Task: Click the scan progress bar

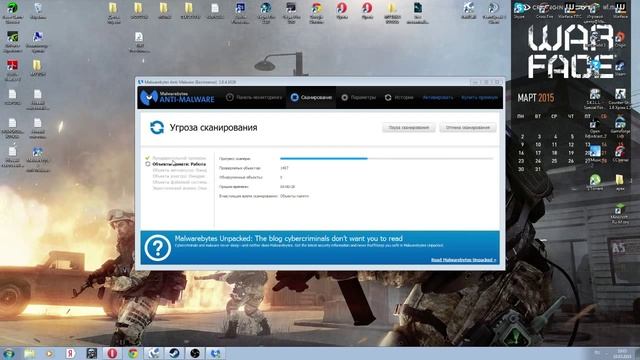Action: point(386,158)
